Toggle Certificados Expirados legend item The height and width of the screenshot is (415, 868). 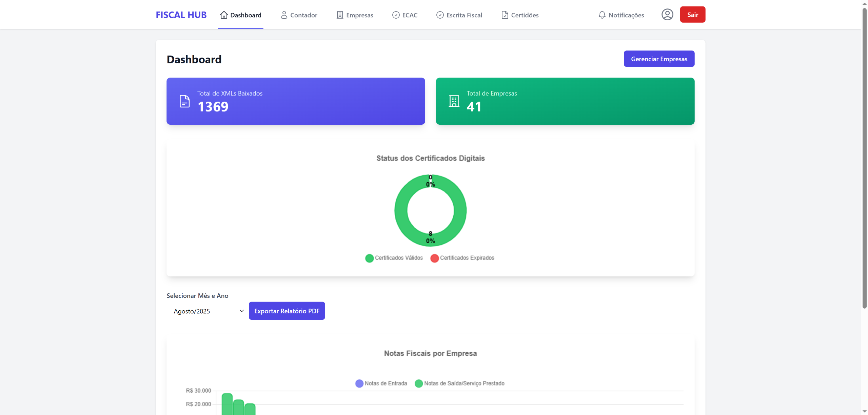click(x=462, y=258)
